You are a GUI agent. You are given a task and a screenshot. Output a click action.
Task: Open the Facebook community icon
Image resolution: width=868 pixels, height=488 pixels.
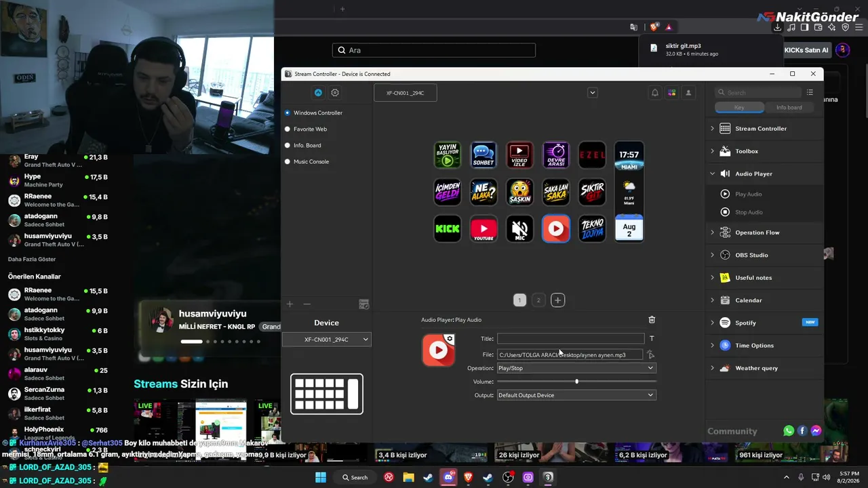point(802,431)
